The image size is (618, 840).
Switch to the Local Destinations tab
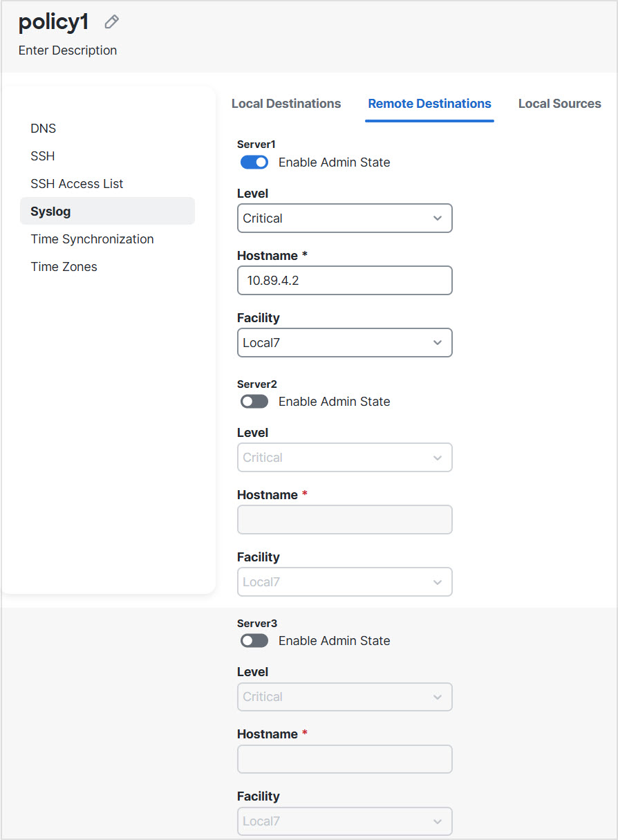pos(286,103)
